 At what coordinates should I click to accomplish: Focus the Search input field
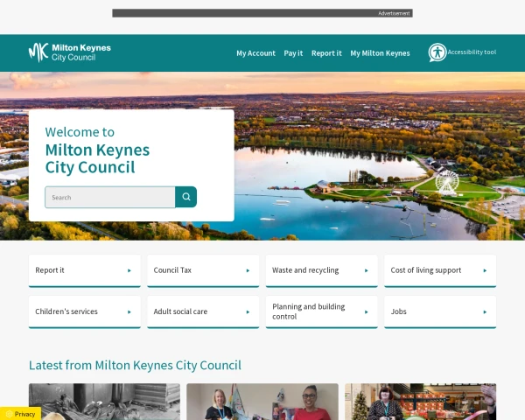(110, 197)
